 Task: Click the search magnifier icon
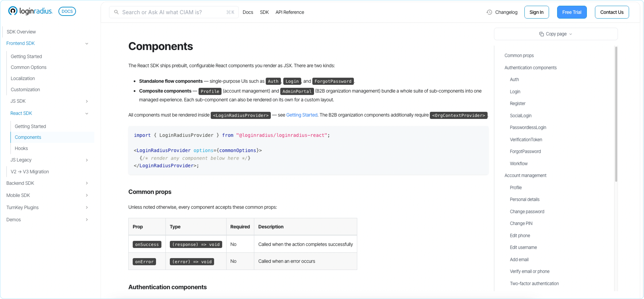[x=116, y=12]
